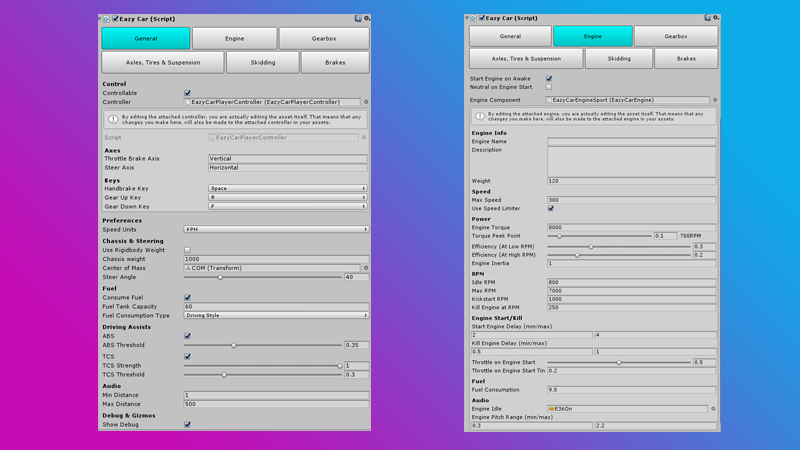Click the Controller object field EazyCarPlayerController

pos(272,102)
